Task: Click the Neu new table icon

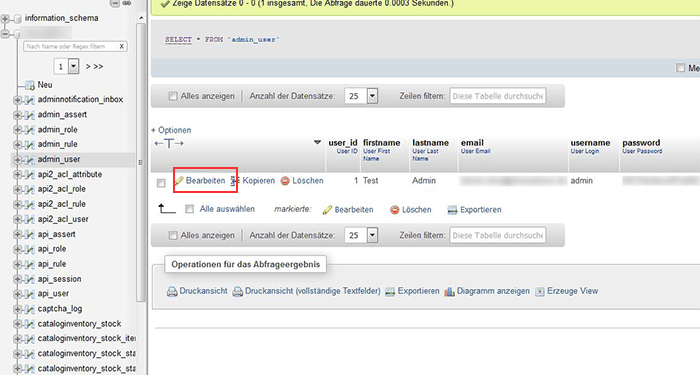Action: click(30, 85)
